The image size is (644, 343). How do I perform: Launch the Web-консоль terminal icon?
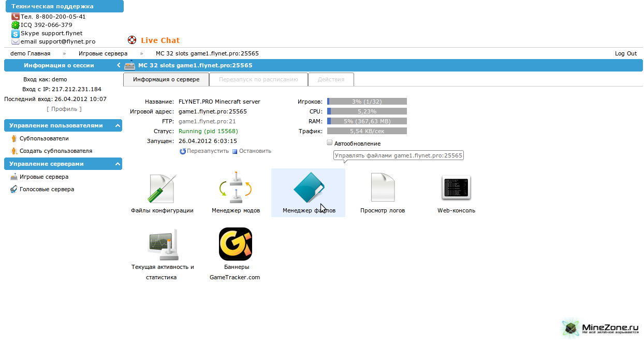[x=456, y=188]
